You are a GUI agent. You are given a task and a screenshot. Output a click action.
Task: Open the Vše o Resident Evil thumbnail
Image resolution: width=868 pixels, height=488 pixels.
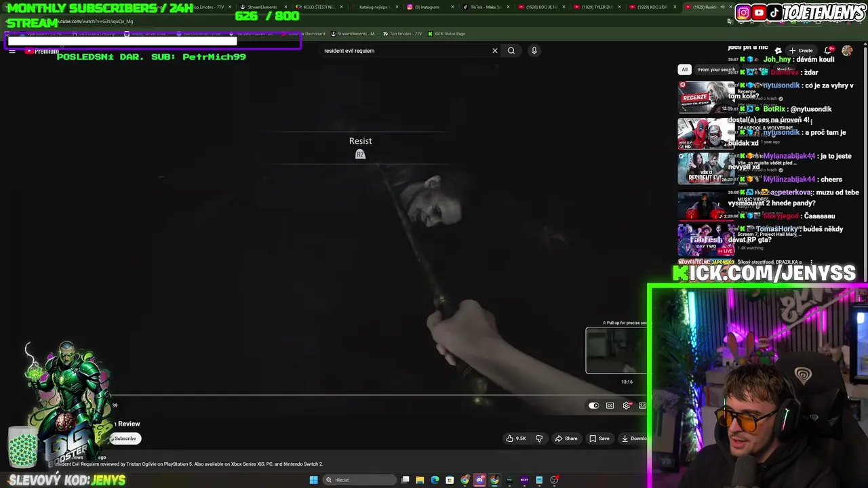[707, 169]
